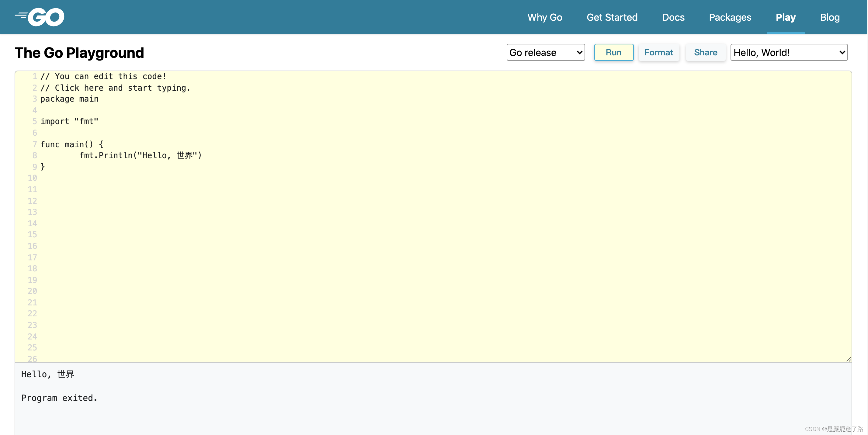Select the Play tab in navigation
The height and width of the screenshot is (435, 868).
[786, 17]
